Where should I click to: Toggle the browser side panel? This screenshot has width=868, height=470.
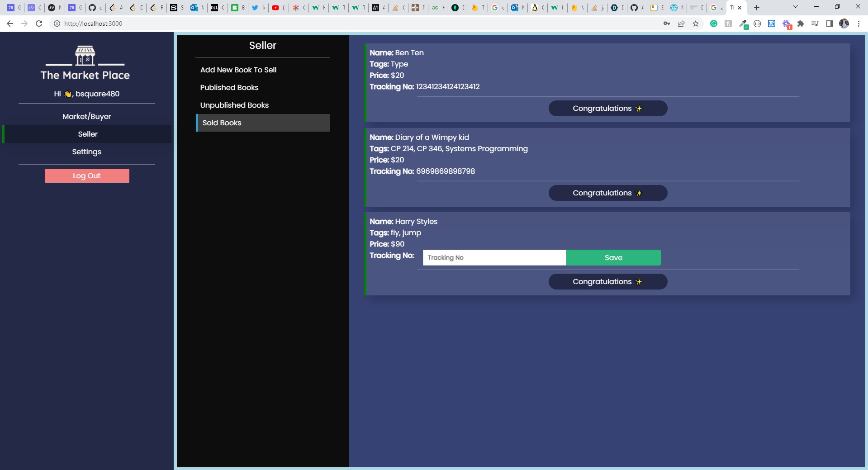point(830,24)
